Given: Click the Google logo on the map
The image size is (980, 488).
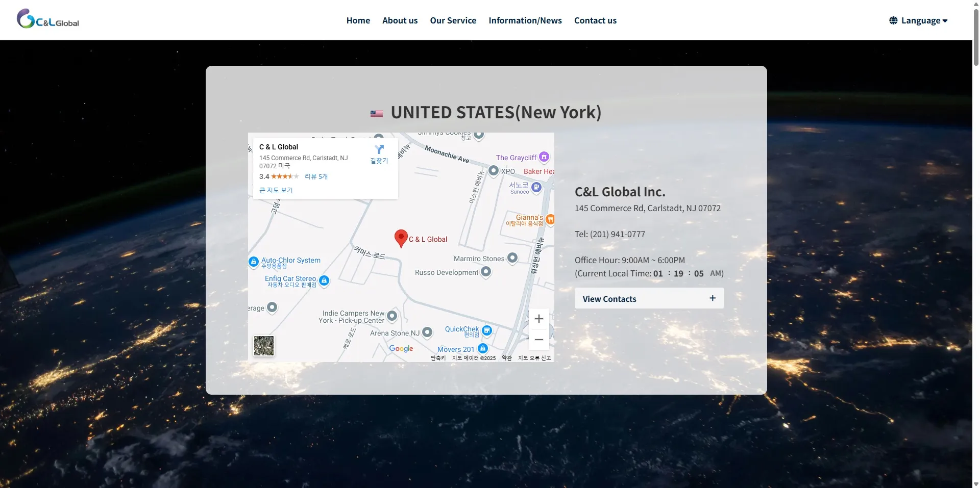Looking at the screenshot, I should (401, 348).
